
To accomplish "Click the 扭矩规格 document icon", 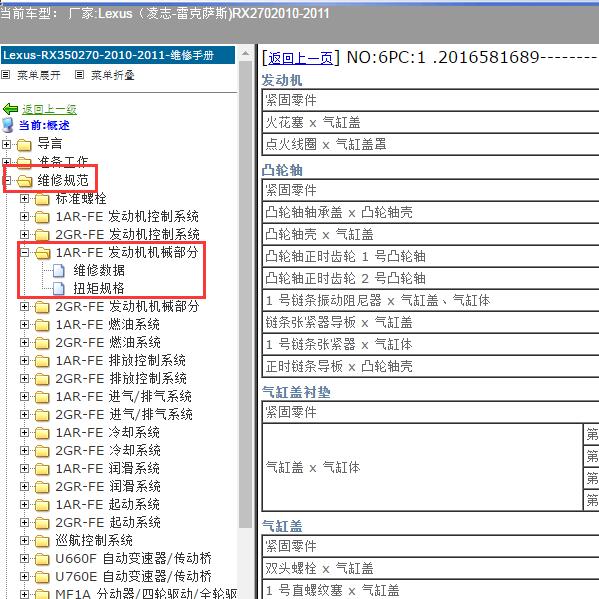I will 59,288.
